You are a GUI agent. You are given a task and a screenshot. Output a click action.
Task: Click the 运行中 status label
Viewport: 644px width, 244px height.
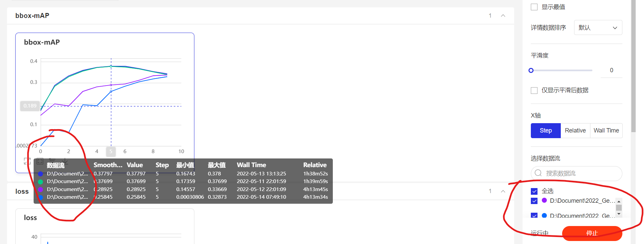tap(539, 233)
